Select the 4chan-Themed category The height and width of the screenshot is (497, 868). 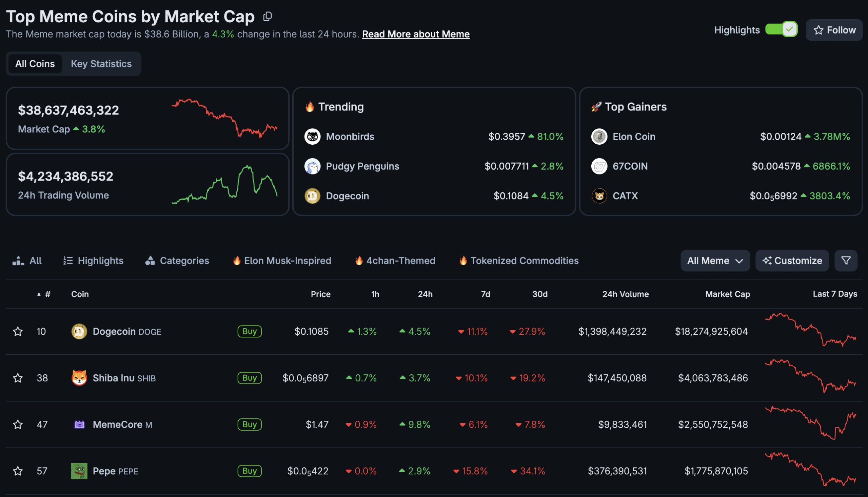click(x=395, y=261)
